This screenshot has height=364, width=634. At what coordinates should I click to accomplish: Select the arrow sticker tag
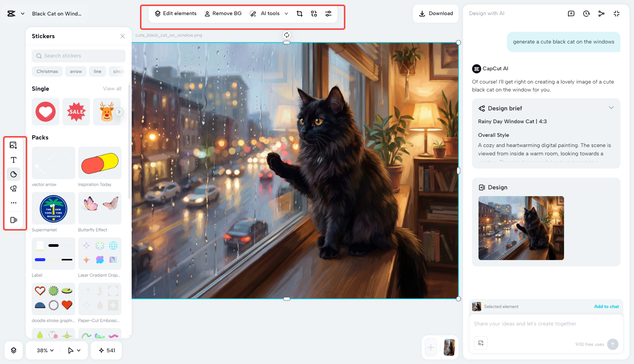pyautogui.click(x=76, y=71)
